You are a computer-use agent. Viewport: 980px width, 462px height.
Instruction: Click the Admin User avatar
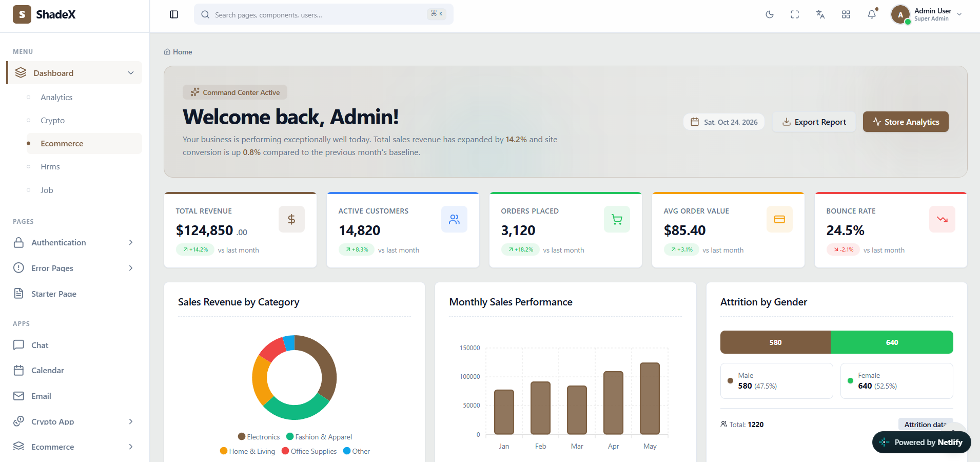pyautogui.click(x=900, y=14)
